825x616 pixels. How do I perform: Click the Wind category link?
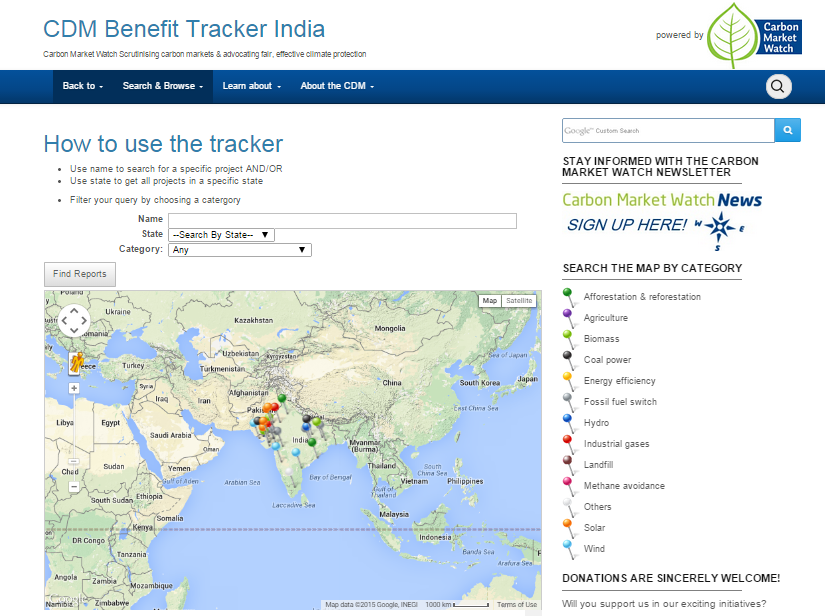click(594, 549)
